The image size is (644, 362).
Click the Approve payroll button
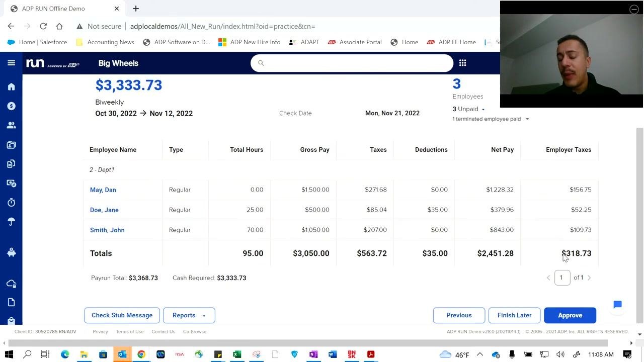[x=570, y=315]
